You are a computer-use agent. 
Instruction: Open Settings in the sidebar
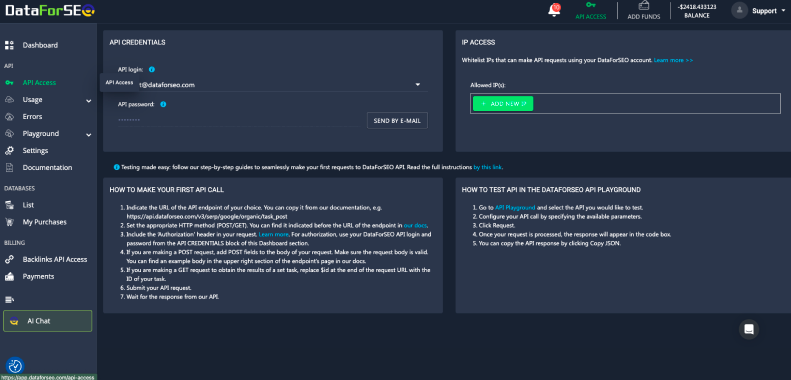(35, 150)
